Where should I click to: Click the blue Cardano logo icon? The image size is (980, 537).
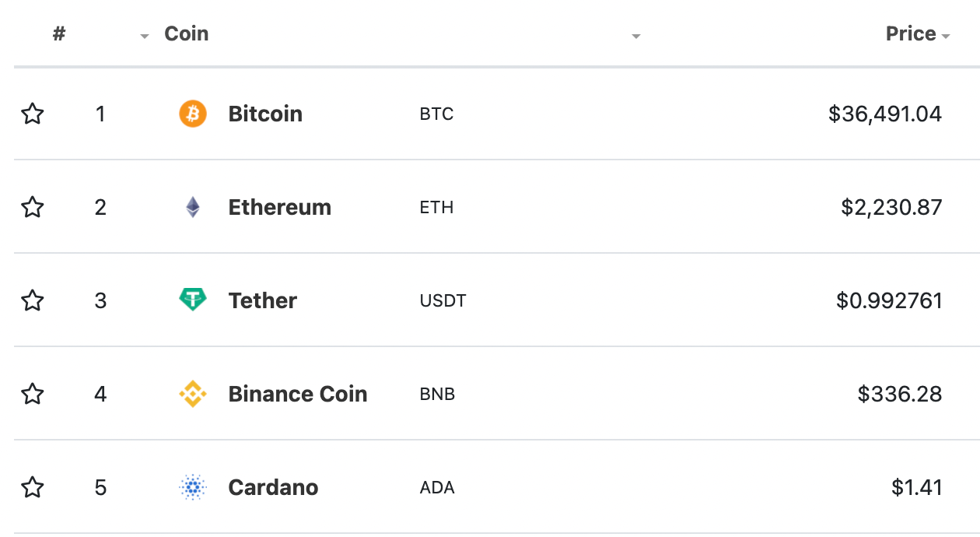coord(193,487)
